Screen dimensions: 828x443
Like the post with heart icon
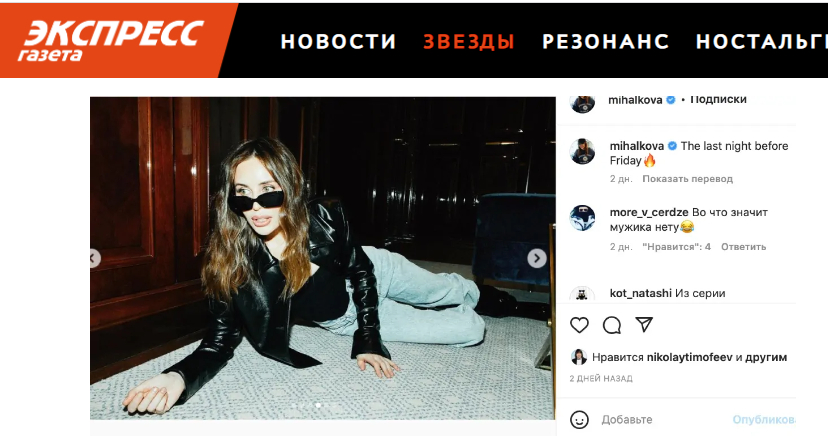579,325
